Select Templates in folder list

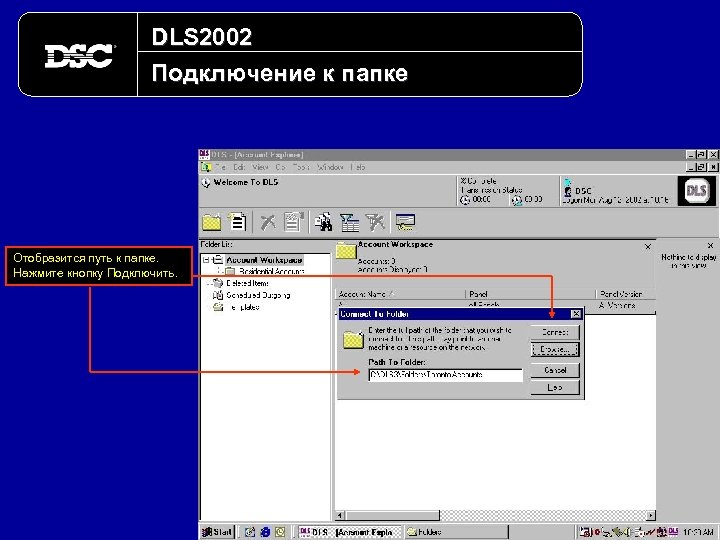243,307
